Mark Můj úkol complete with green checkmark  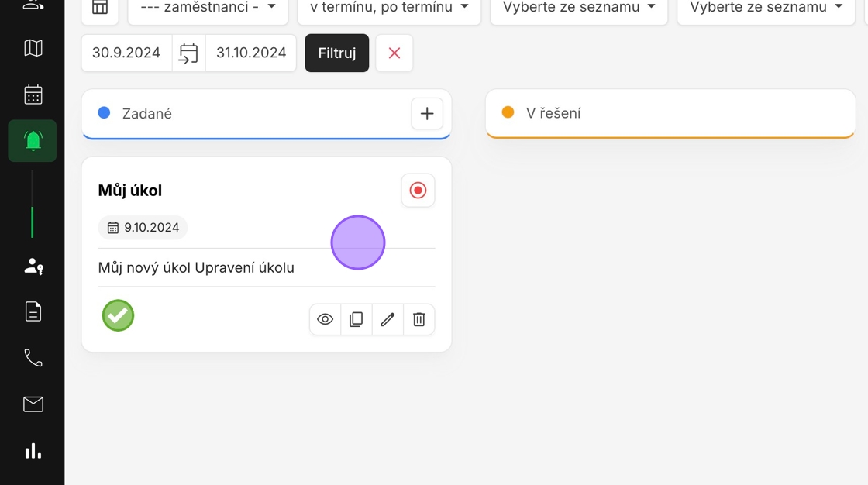pos(118,315)
